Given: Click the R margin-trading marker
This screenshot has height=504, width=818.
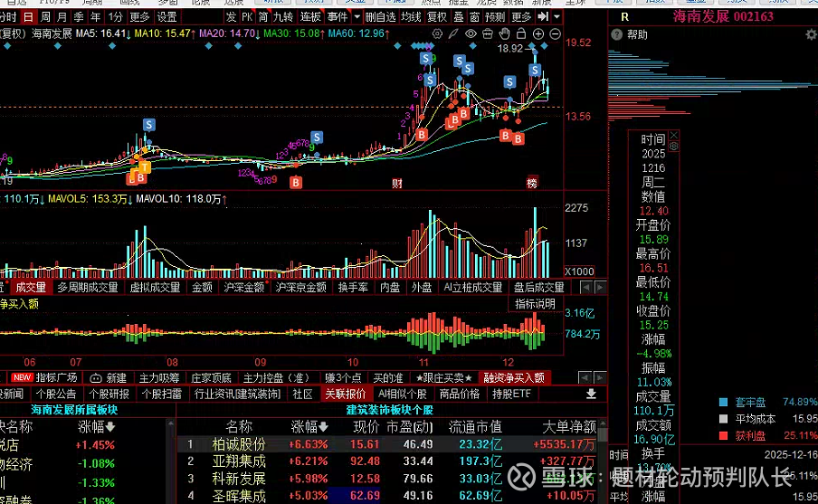Looking at the screenshot, I should point(624,17).
